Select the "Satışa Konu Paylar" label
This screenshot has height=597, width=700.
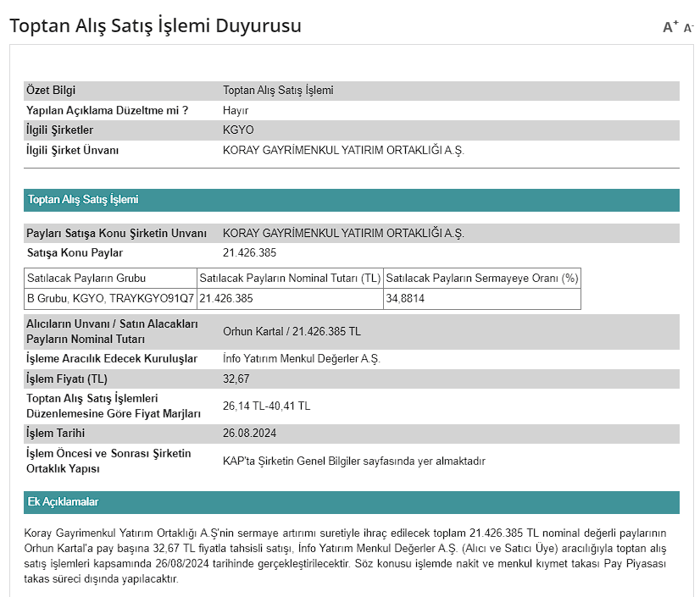(x=75, y=252)
